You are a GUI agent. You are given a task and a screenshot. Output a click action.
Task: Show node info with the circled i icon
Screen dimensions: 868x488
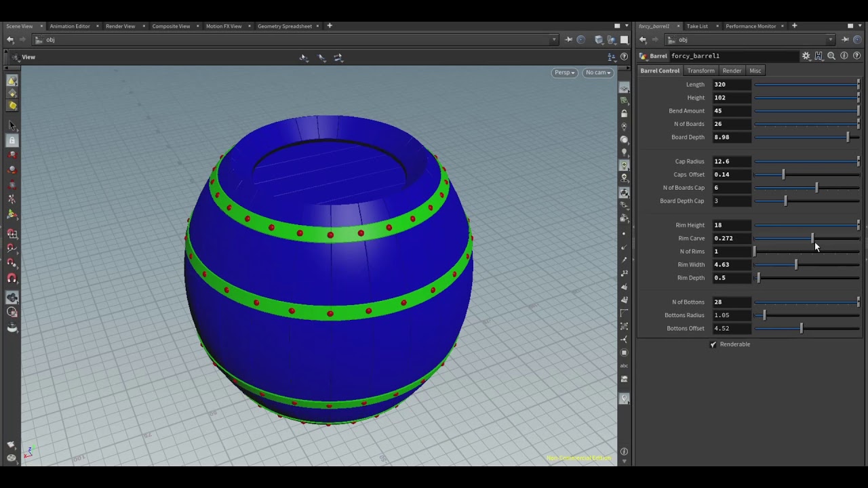tap(844, 56)
